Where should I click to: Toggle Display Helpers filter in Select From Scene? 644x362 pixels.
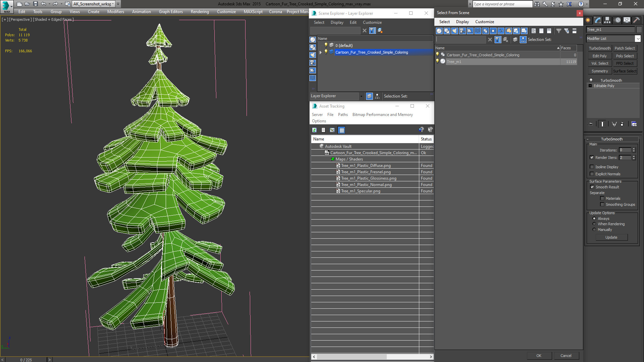point(470,31)
